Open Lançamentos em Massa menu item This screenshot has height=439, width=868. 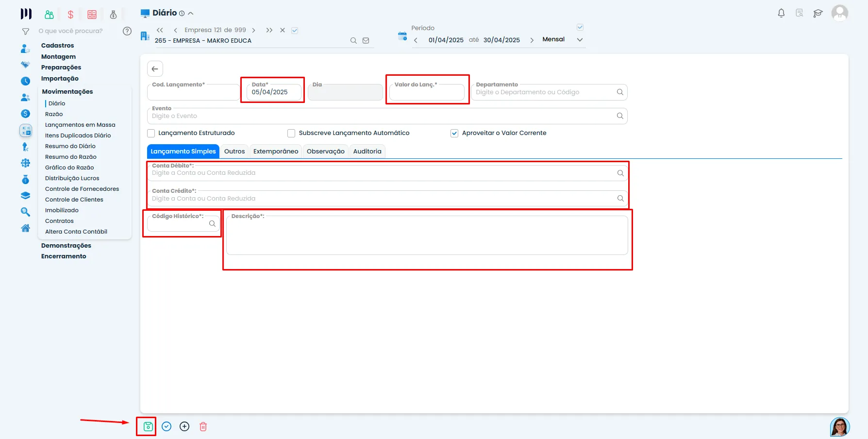coord(80,125)
